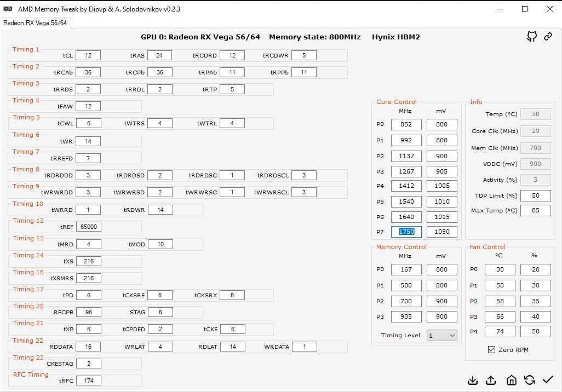Click the tMOD input field
Image resolution: width=562 pixels, height=392 pixels.
pos(160,244)
